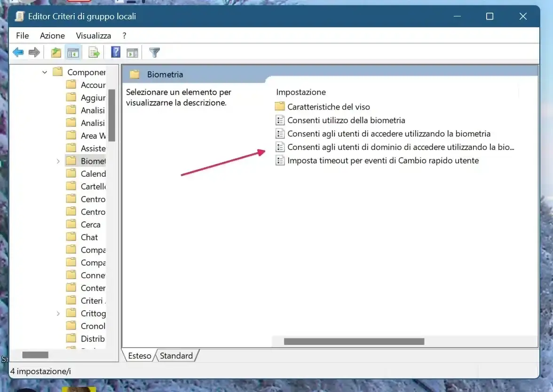Collapse the Componenti tree node

click(44, 72)
